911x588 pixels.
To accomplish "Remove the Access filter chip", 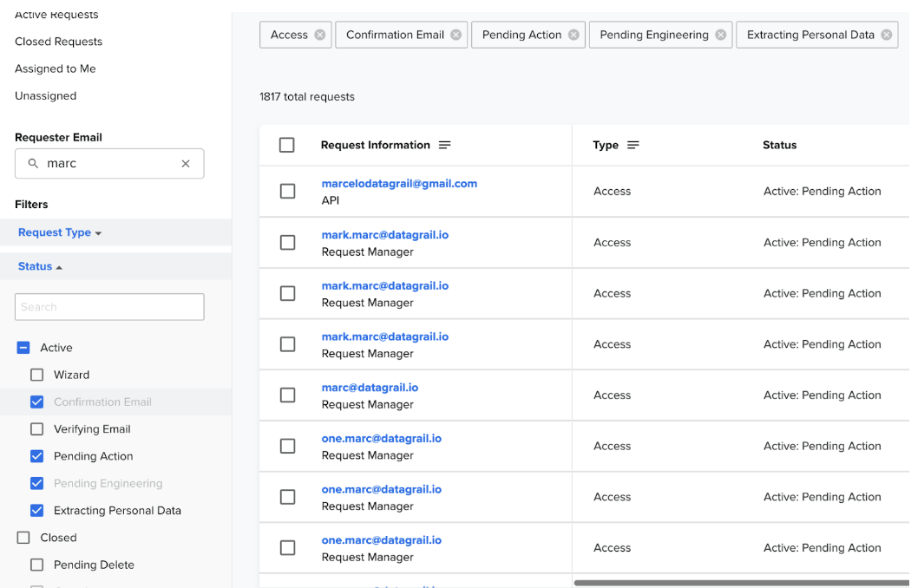I will (319, 35).
